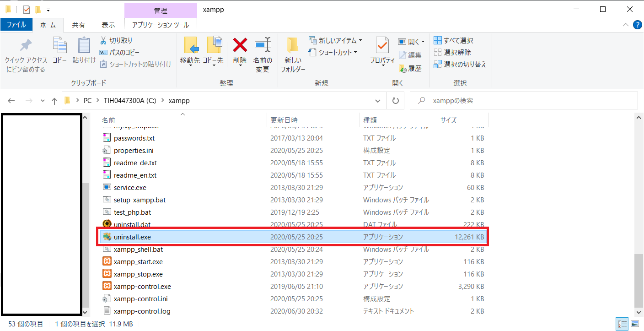The image size is (644, 331).
Task: Sort by Size (サイズ) column header
Action: [462, 120]
